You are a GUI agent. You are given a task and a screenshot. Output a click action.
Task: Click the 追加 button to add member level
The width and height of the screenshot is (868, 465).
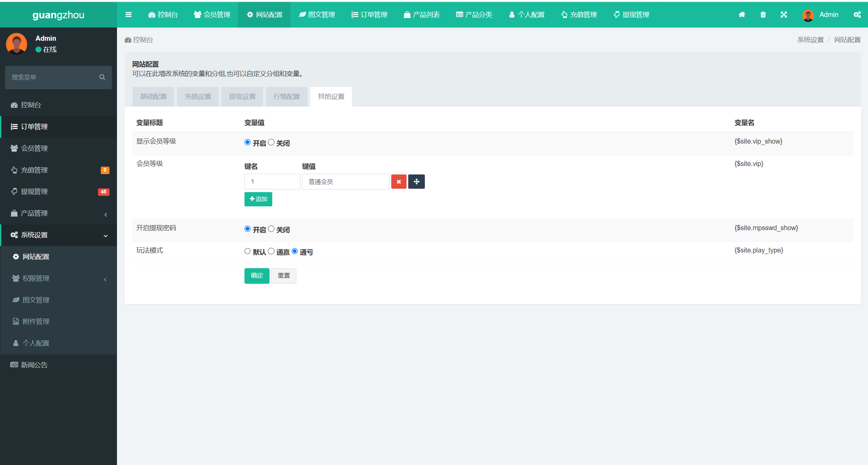pyautogui.click(x=258, y=200)
